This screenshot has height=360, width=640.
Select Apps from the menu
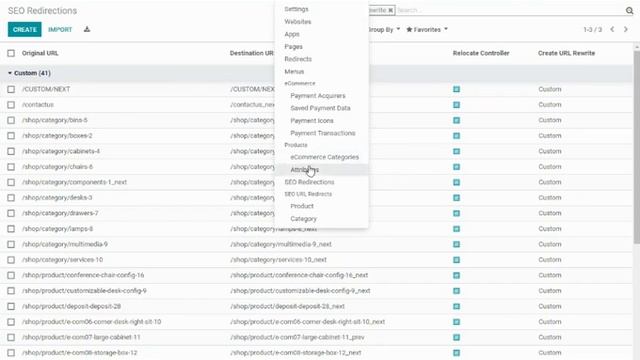[x=292, y=34]
